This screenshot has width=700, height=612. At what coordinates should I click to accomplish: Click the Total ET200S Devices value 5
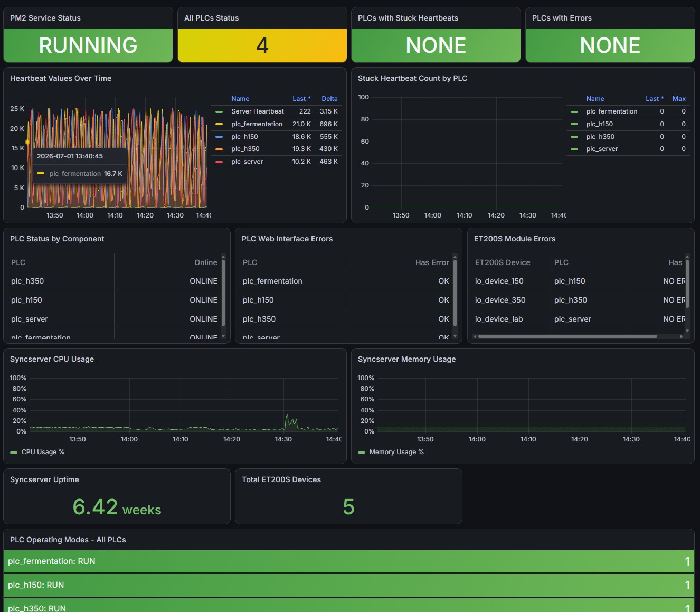point(348,507)
